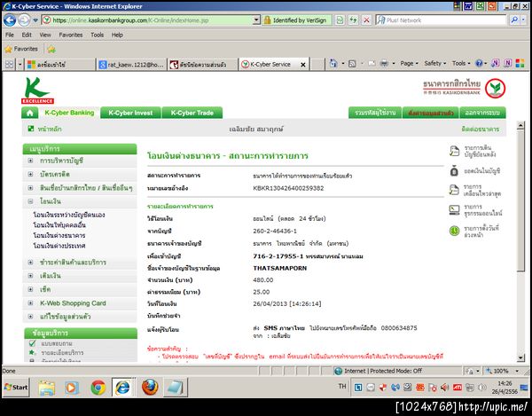Click the RSS feeds toolbar icon
The height and width of the screenshot is (416, 532).
(352, 64)
